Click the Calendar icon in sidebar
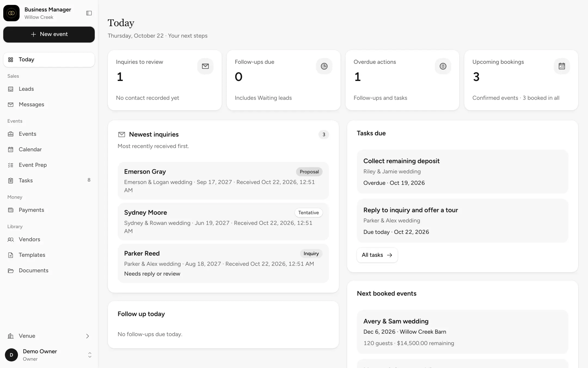The height and width of the screenshot is (368, 588). tap(11, 149)
